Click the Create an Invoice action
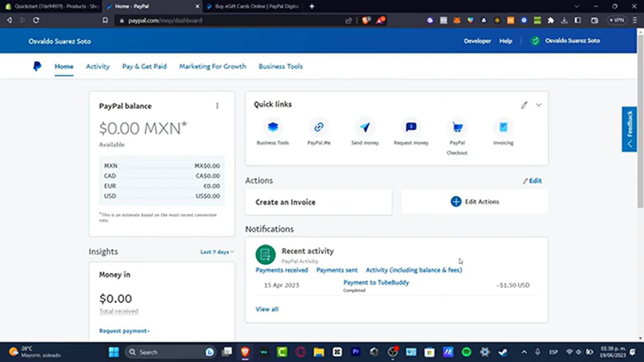This screenshot has width=644, height=362. pyautogui.click(x=318, y=202)
